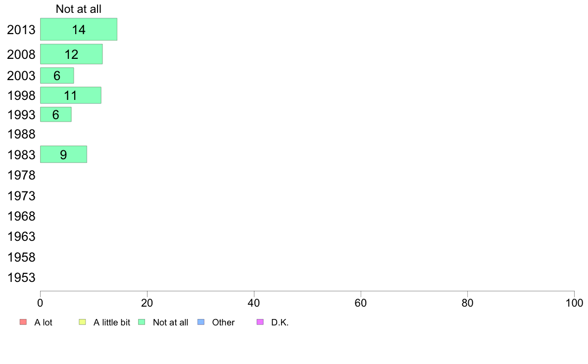Select the 2013 bar showing 14
This screenshot has height=364, width=588.
pyautogui.click(x=79, y=29)
